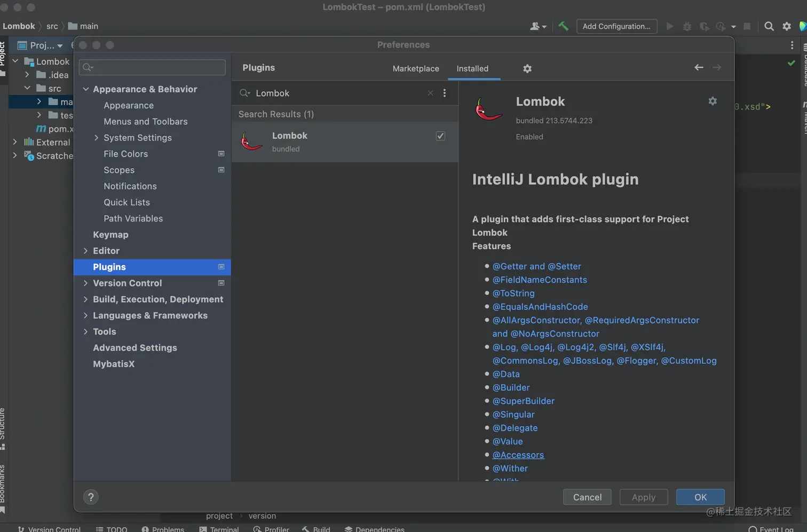The width and height of the screenshot is (807, 532).
Task: Open the @Accessors feature link
Action: coord(518,455)
